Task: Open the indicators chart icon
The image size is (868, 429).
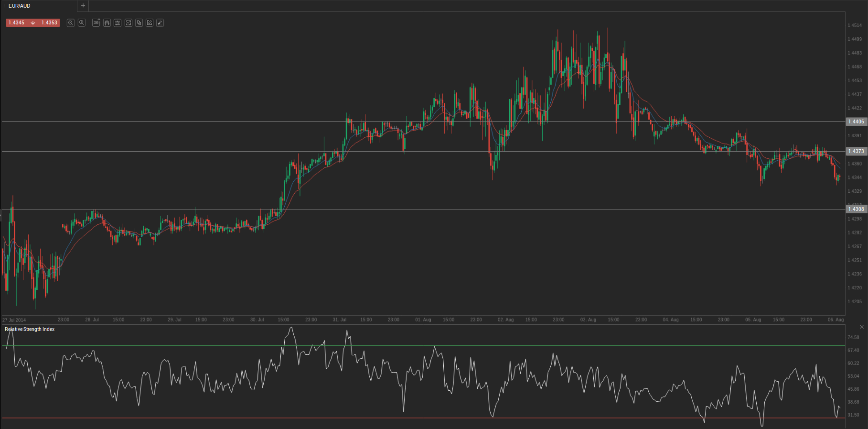Action: (129, 23)
